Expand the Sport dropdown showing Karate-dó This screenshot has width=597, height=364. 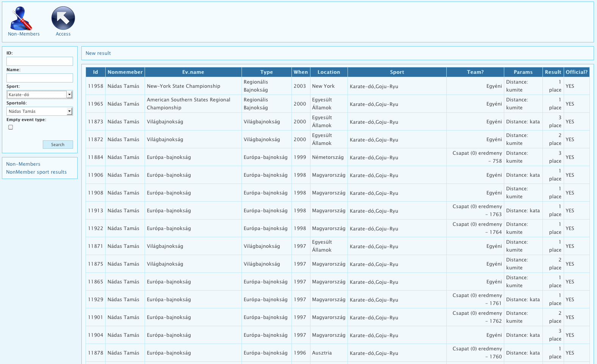[x=69, y=95]
